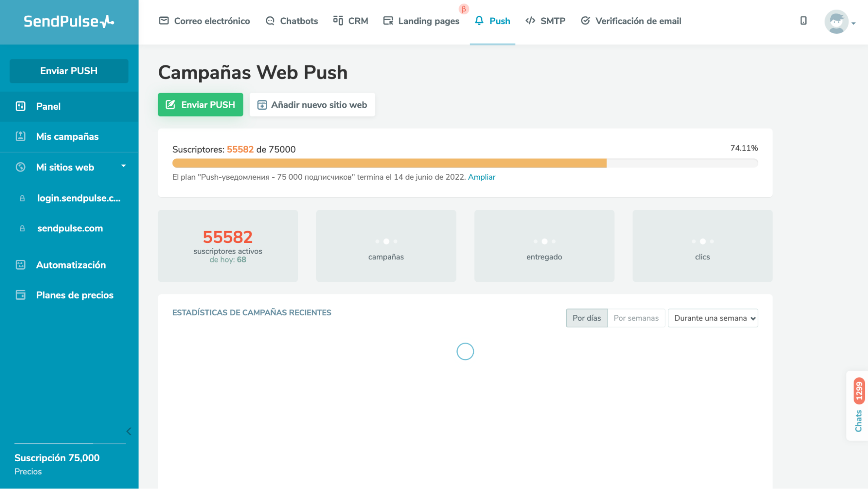Click the SendPulse logo
Viewport: 868px width, 489px height.
click(x=69, y=21)
